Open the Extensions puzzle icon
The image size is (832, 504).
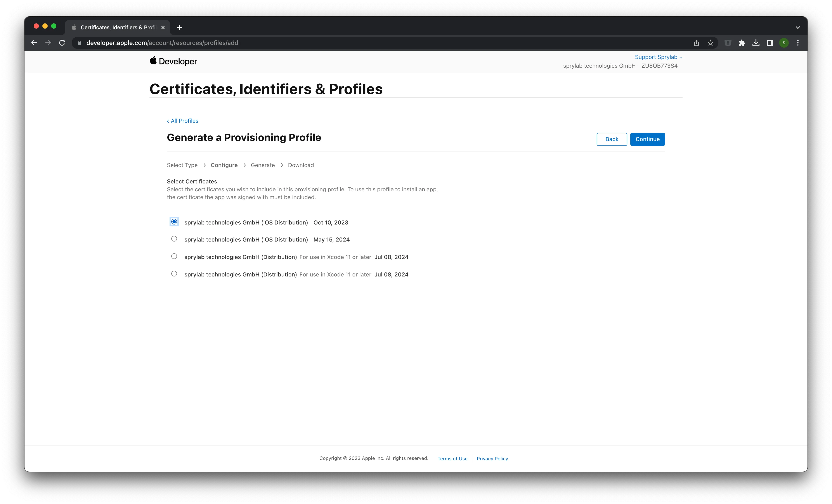pos(742,43)
